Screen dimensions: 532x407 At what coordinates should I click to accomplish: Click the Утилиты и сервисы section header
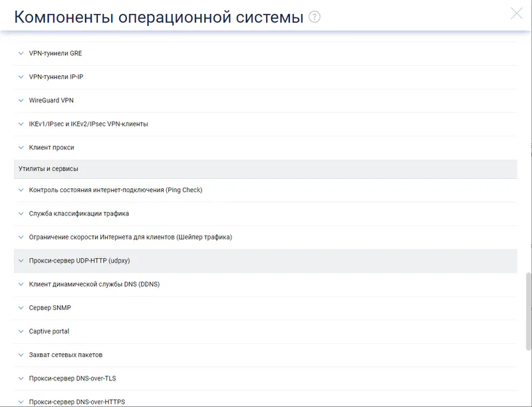pyautogui.click(x=265, y=169)
